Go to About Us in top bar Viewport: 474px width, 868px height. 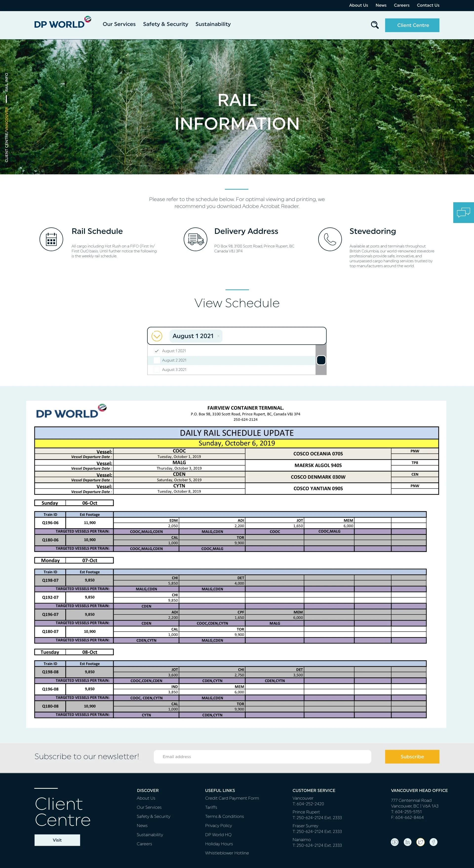point(358,5)
